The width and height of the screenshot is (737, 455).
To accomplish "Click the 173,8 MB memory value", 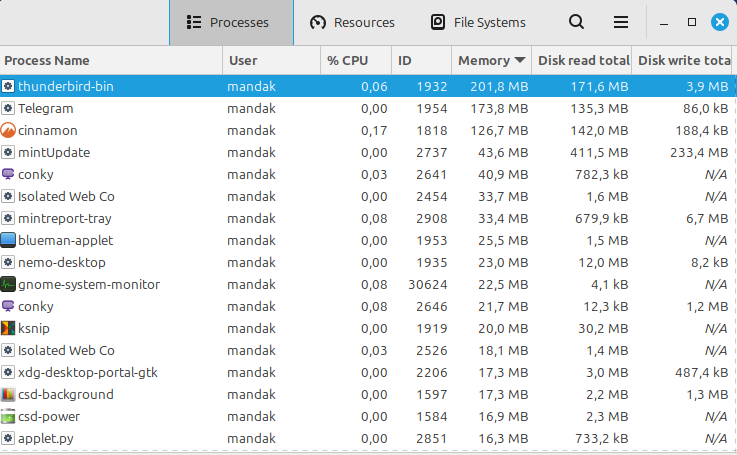I will click(499, 109).
